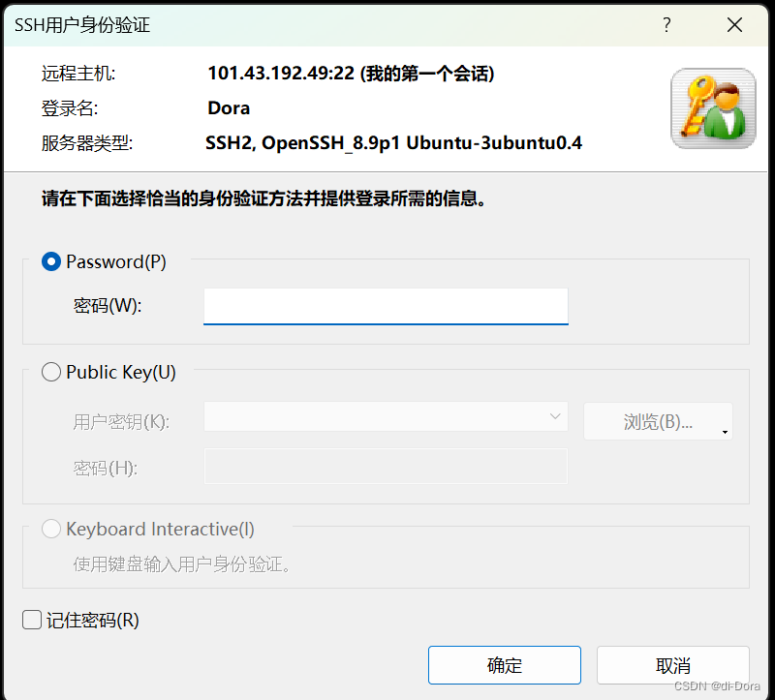Viewport: 775px width, 700px height.
Task: Click the login name Dora
Action: 229,107
